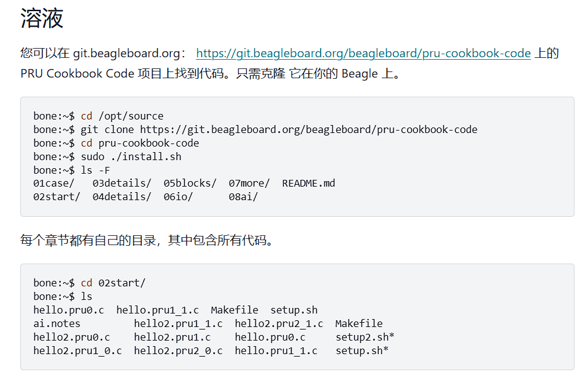Screen dimensions: 588x380
Task: Click the 'cd pru-cookbook-code' command line
Action: coord(116,143)
